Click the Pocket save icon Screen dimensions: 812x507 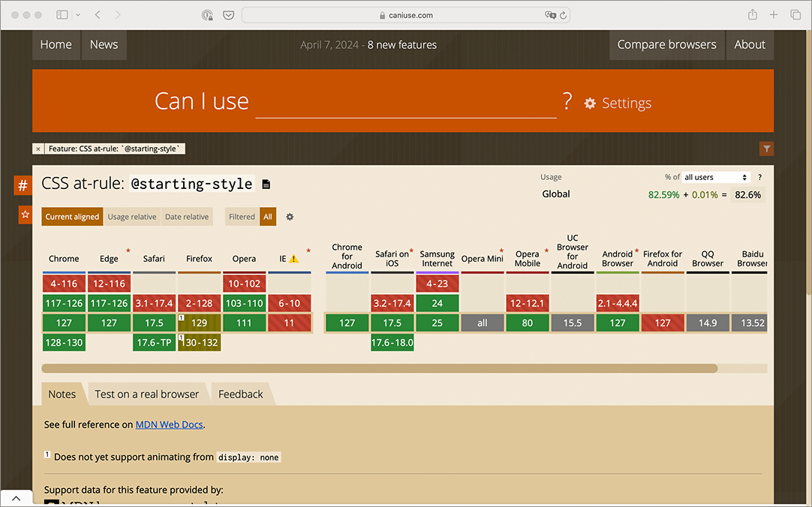[228, 15]
